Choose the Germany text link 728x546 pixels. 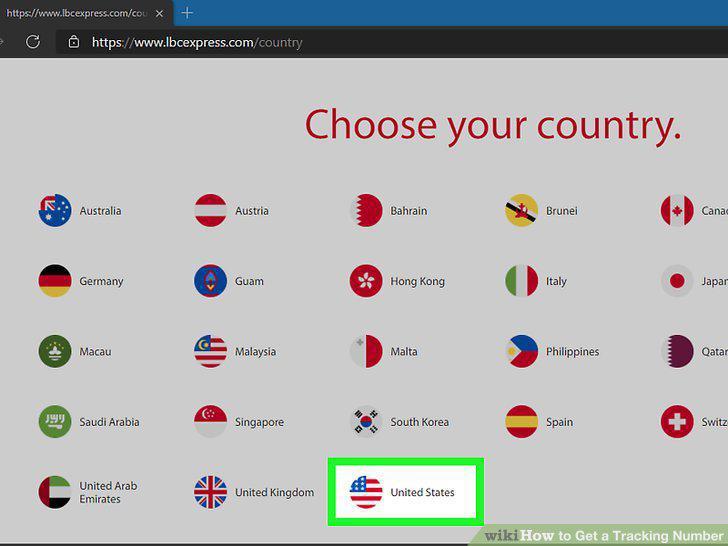coord(101,281)
